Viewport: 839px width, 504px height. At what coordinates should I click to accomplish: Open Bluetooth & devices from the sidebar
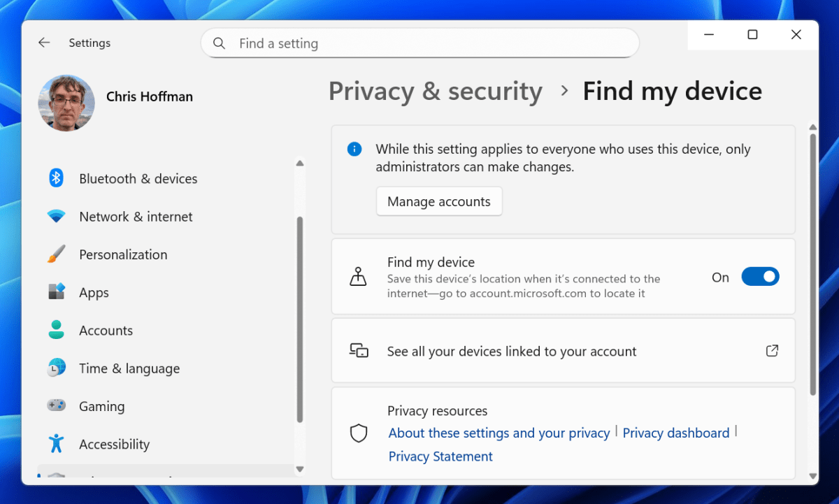55,178
